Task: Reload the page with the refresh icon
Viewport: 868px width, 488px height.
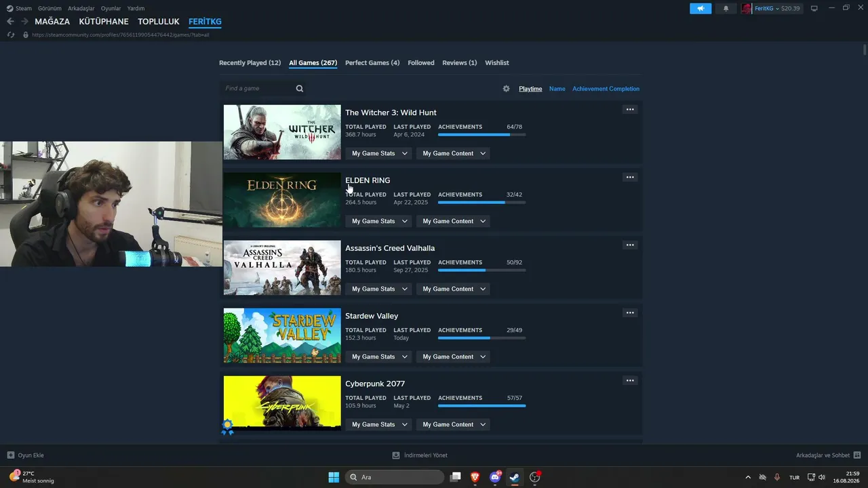Action: click(11, 35)
